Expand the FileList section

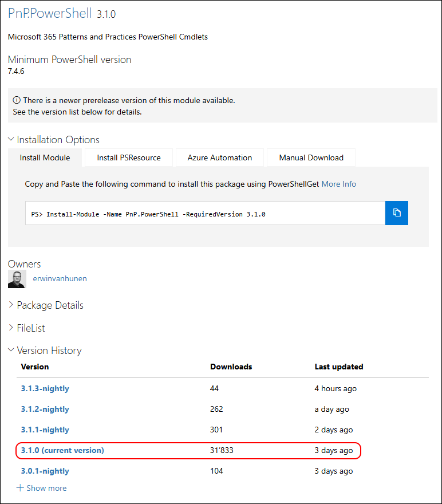tap(26, 328)
